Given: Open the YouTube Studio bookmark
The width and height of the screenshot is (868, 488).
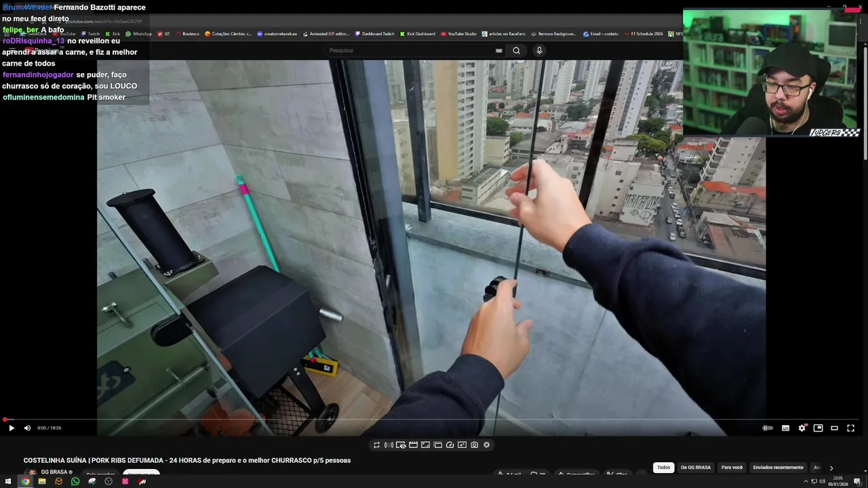Looking at the screenshot, I should coord(458,34).
